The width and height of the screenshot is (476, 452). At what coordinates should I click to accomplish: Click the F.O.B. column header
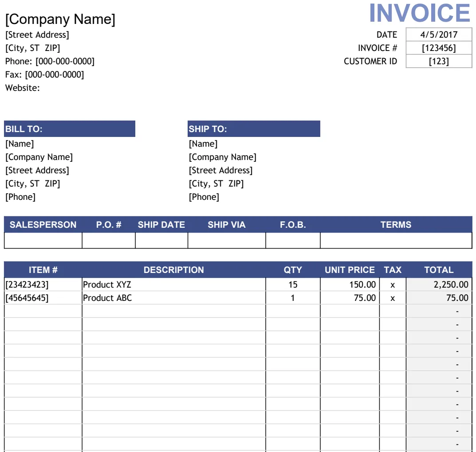pyautogui.click(x=293, y=225)
